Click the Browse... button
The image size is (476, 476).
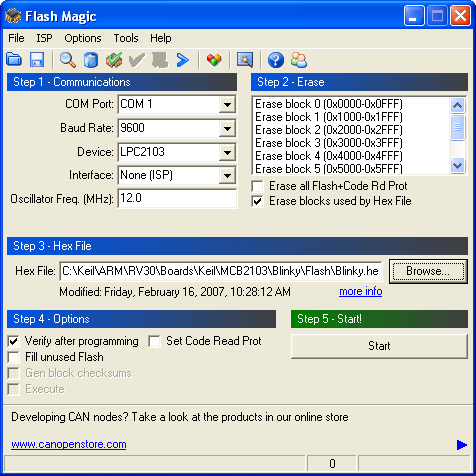(x=428, y=271)
